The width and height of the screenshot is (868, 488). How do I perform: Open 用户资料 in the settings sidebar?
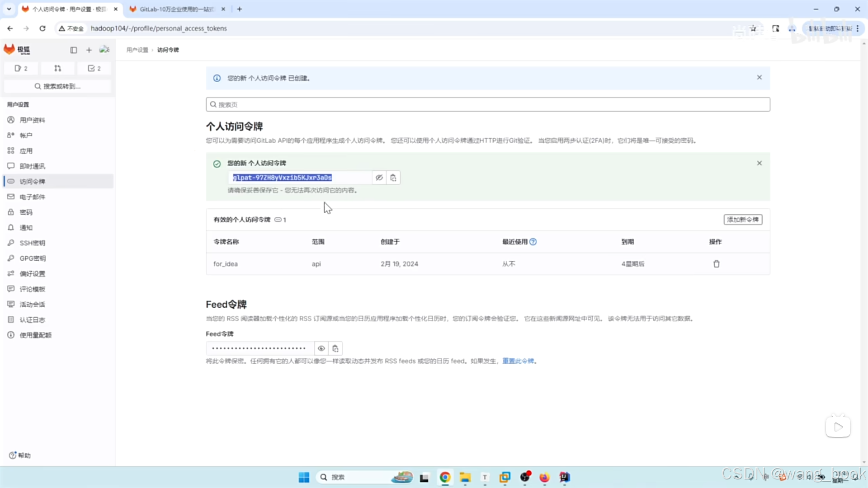point(58,120)
